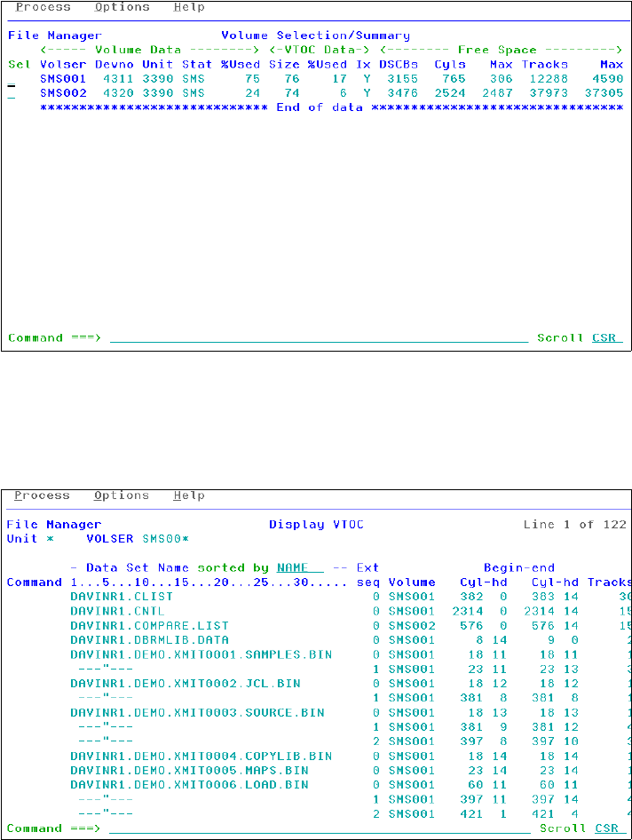Select the Sel field for volume SMS002
Viewport: 632px width, 840px height.
pyautogui.click(x=12, y=94)
